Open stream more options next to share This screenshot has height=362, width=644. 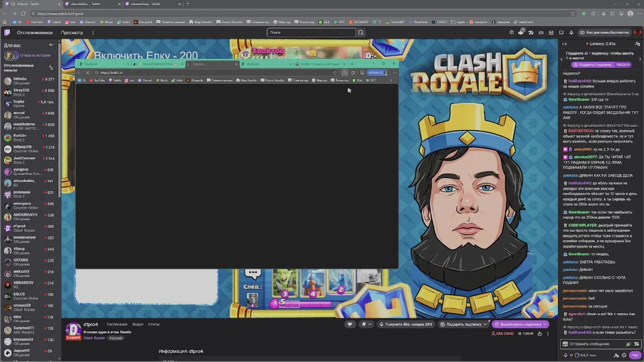(x=548, y=333)
